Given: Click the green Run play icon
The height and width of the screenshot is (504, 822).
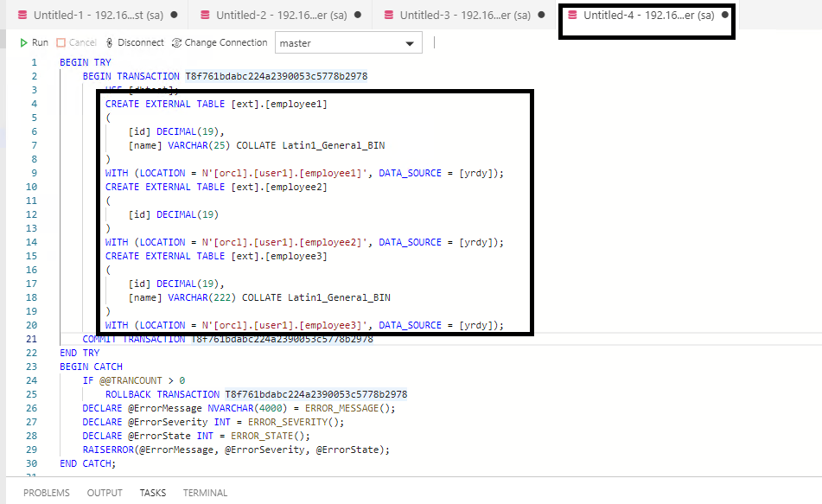Looking at the screenshot, I should coord(24,42).
